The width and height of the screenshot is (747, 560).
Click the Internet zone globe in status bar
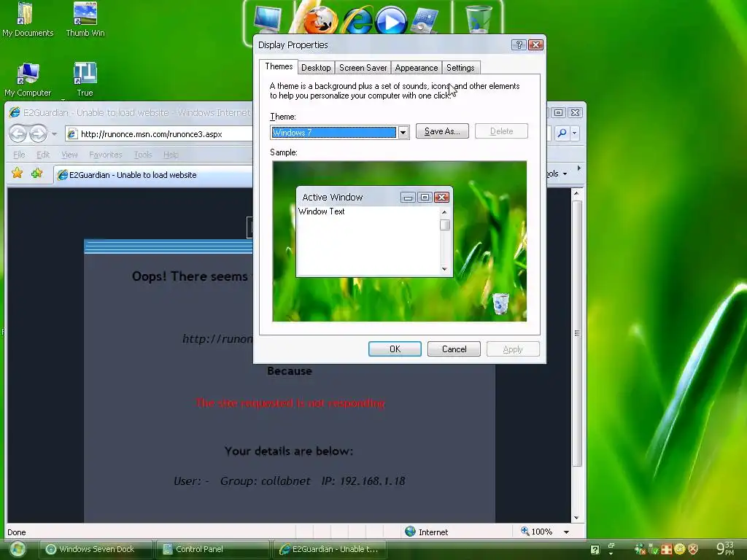point(410,532)
